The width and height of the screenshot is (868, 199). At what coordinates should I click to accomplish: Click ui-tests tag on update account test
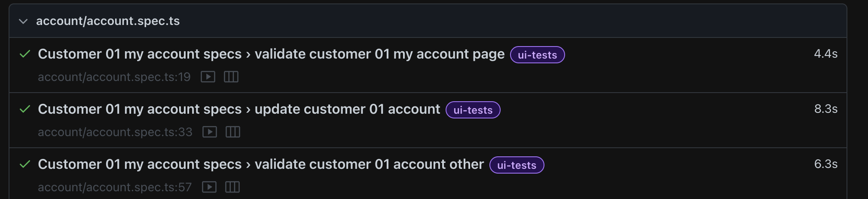(x=473, y=110)
